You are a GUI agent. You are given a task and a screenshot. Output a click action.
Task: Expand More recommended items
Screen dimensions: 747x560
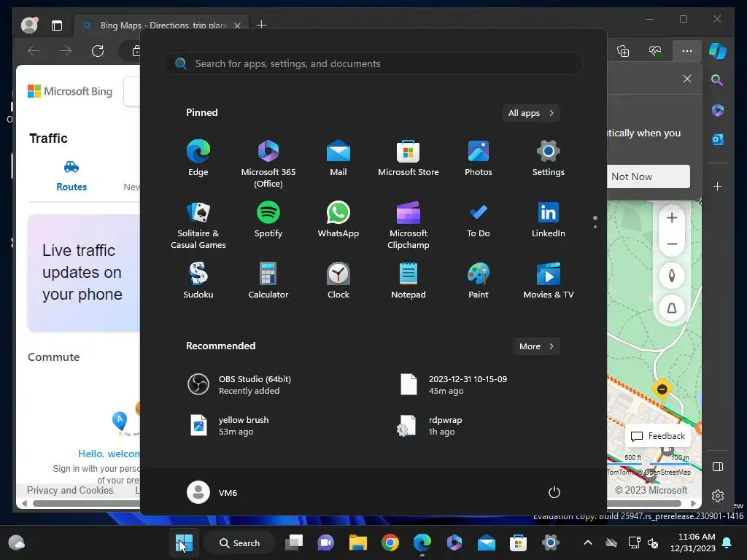tap(536, 346)
